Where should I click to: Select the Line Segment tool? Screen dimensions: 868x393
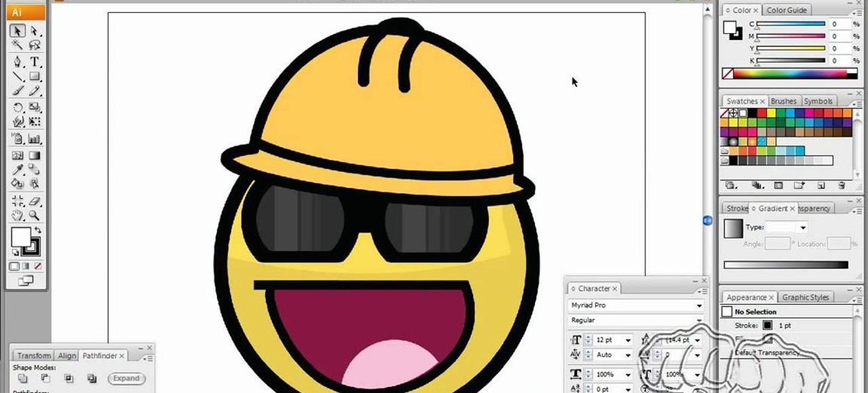point(18,76)
